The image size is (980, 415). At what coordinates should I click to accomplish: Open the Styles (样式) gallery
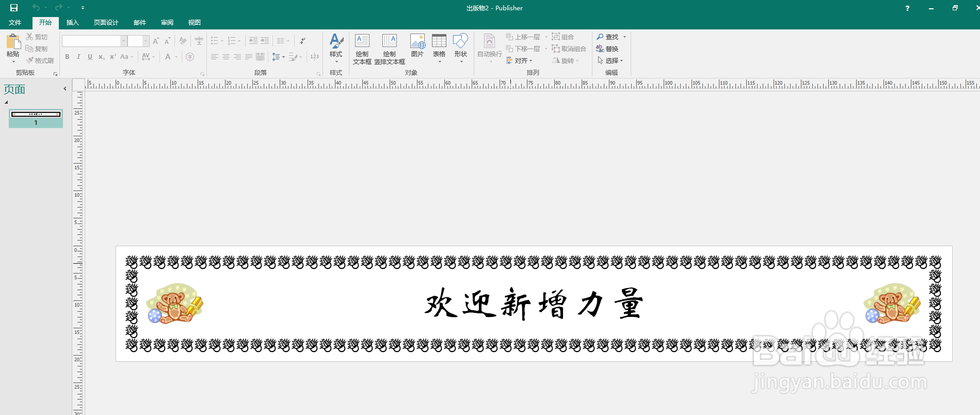(x=336, y=48)
